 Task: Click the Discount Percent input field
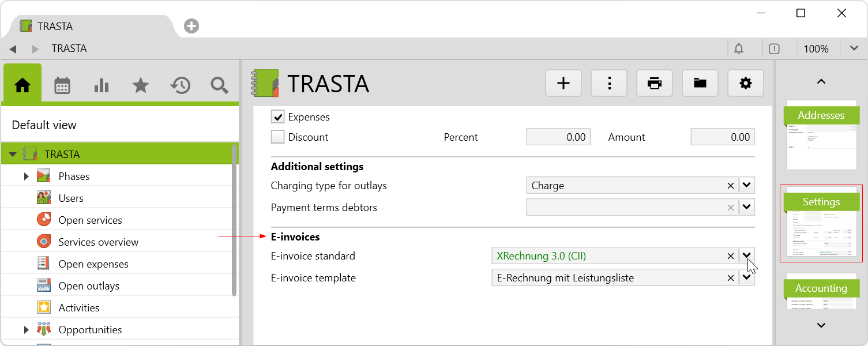558,137
